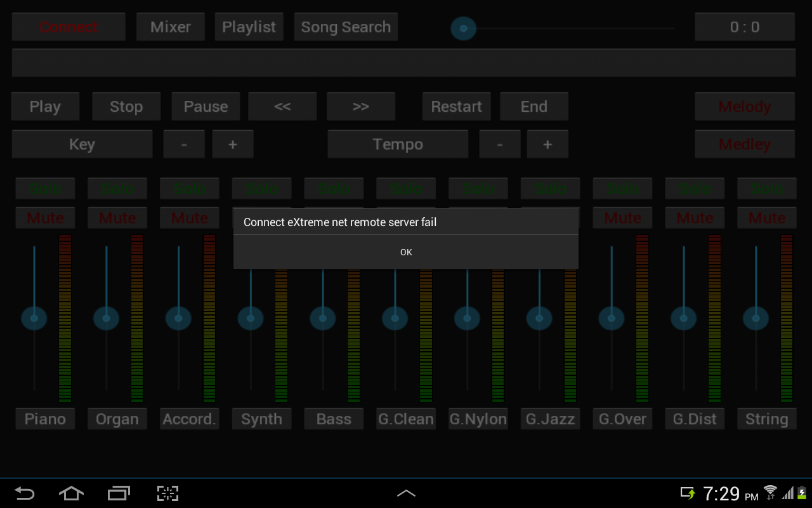Image resolution: width=812 pixels, height=508 pixels.
Task: Click the Bass channel volume fader knob
Action: click(x=323, y=317)
